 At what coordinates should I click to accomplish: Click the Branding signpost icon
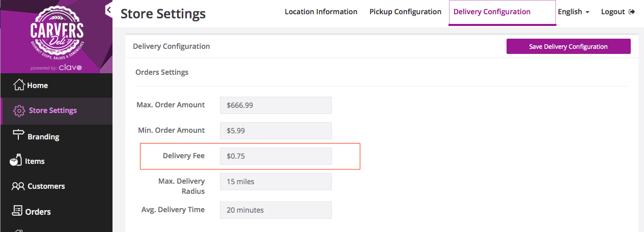pos(19,135)
